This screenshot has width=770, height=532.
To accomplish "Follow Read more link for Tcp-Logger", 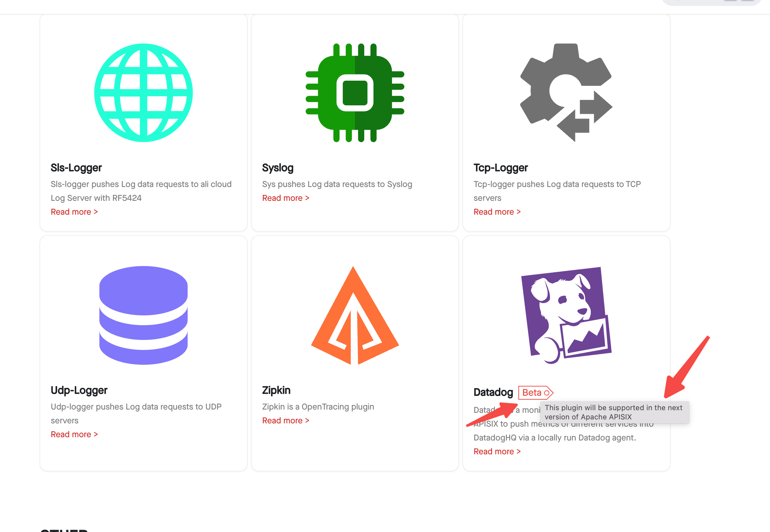I will (x=497, y=212).
